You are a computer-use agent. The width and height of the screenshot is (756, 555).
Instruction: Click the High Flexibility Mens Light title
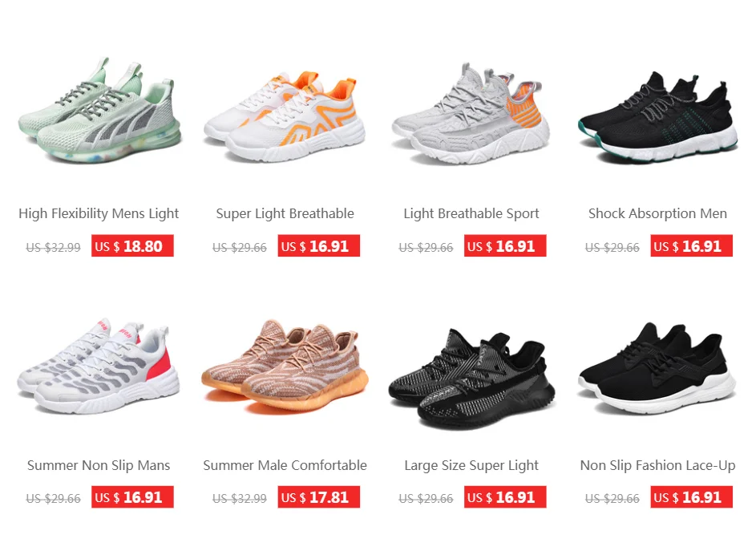(99, 213)
